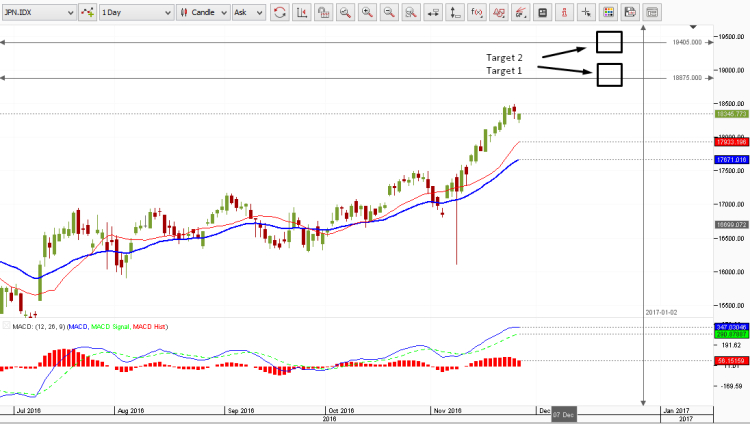Expand the 1 Day timeframe dropdown
Image resolution: width=750 pixels, height=424 pixels.
pyautogui.click(x=135, y=13)
